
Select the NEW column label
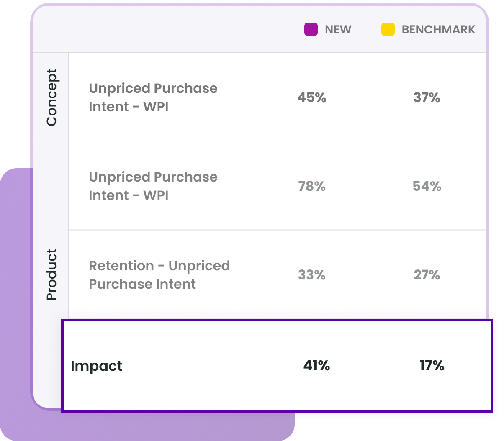pos(338,30)
